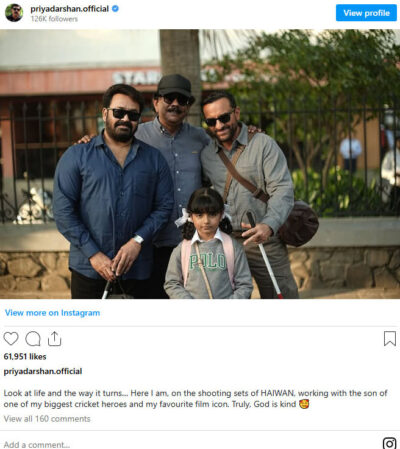This screenshot has width=400, height=449.
Task: Click the girl's POLO sweatshirt in photo
Action: tap(208, 268)
